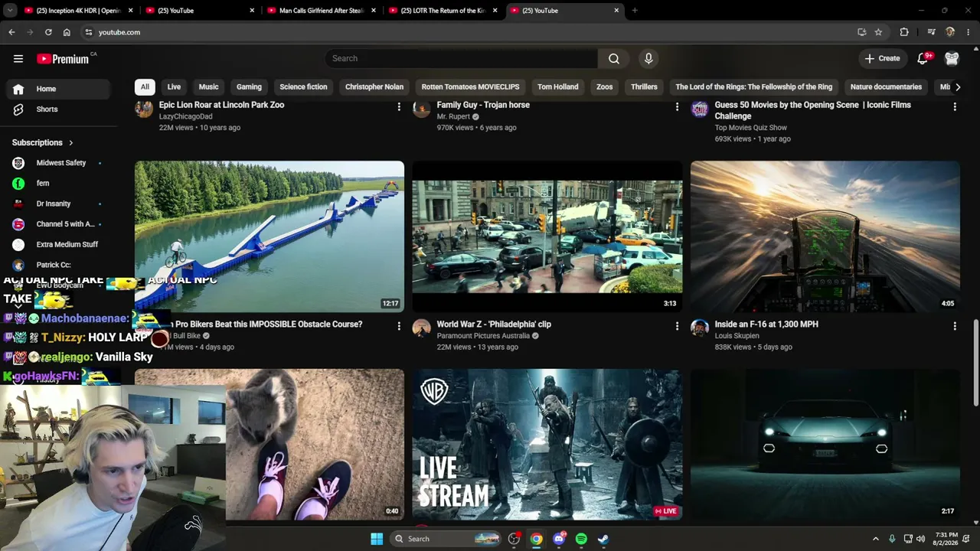Select the Christopher Nolan chip

tap(374, 87)
